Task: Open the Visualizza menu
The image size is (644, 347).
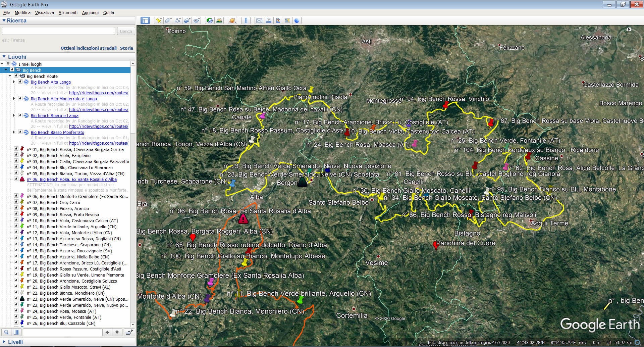Action: coord(44,13)
